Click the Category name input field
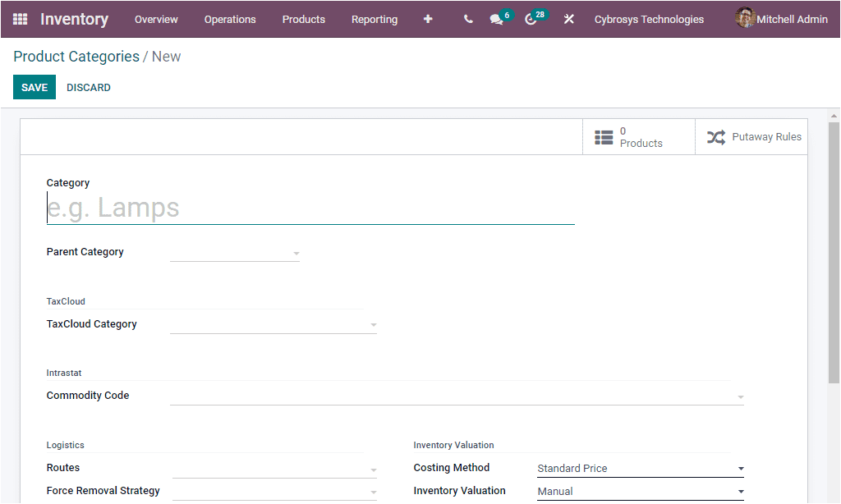Screen dimensions: 841x504 coord(308,207)
